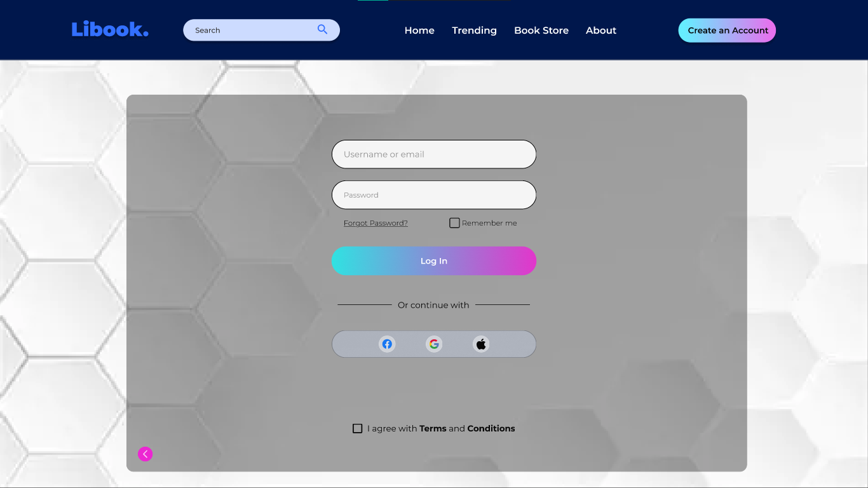Tick the Remember me checkbox

coord(454,223)
